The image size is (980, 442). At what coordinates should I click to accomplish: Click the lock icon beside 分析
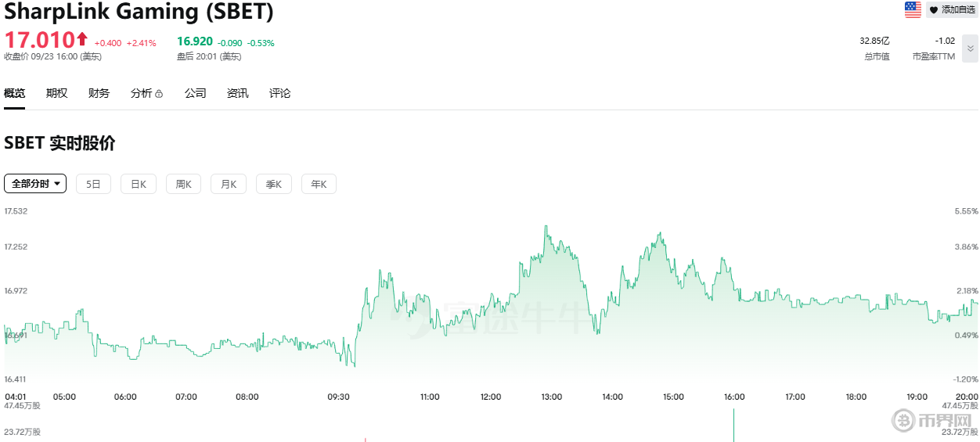pyautogui.click(x=159, y=94)
